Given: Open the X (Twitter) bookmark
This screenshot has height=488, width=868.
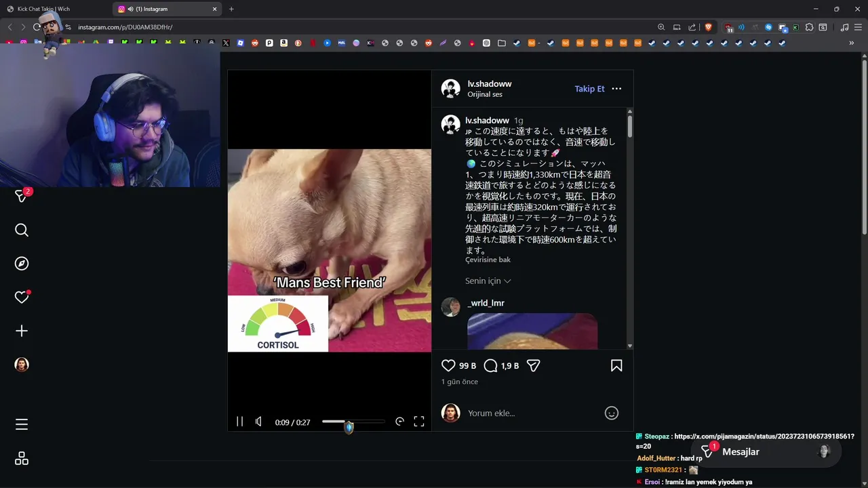Looking at the screenshot, I should coord(226,43).
